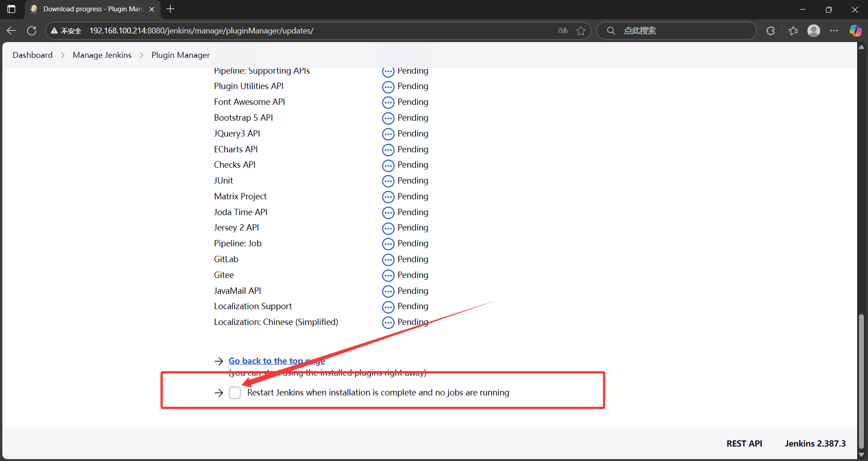Click the Gitee plugin name
The width and height of the screenshot is (868, 461).
224,275
